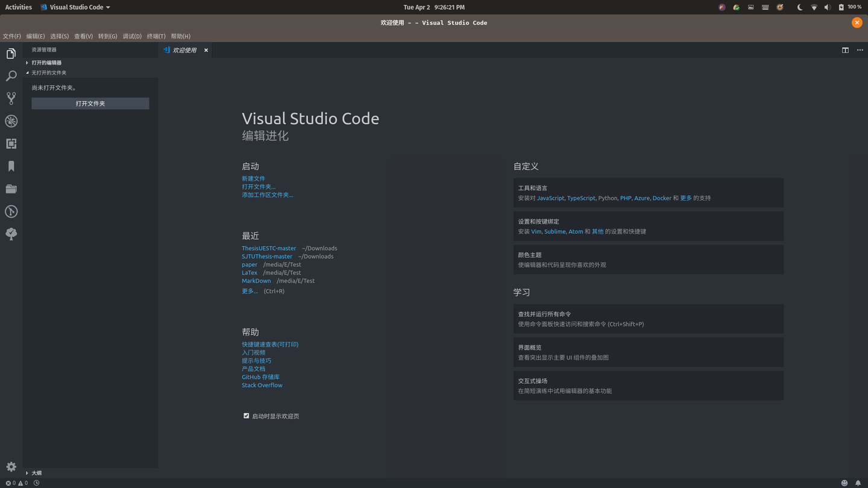The image size is (868, 488).
Task: Switch to the 欢迎使用 tab
Action: (185, 50)
